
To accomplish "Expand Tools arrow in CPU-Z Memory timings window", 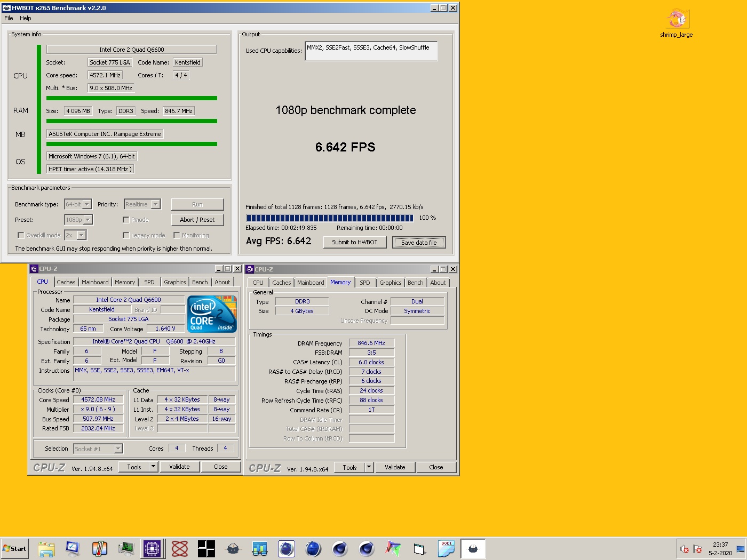I will coord(369,467).
